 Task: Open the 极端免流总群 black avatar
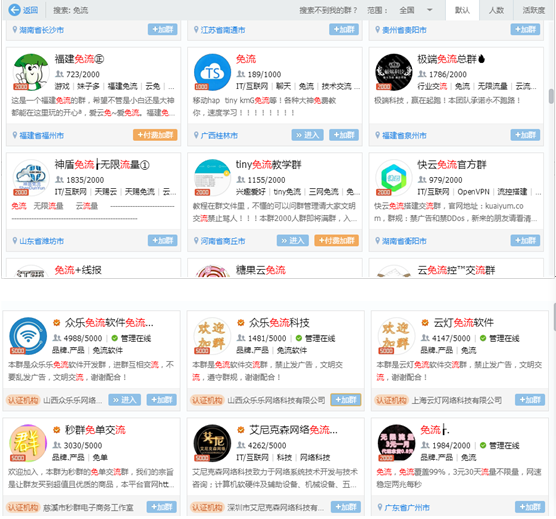pyautogui.click(x=394, y=72)
